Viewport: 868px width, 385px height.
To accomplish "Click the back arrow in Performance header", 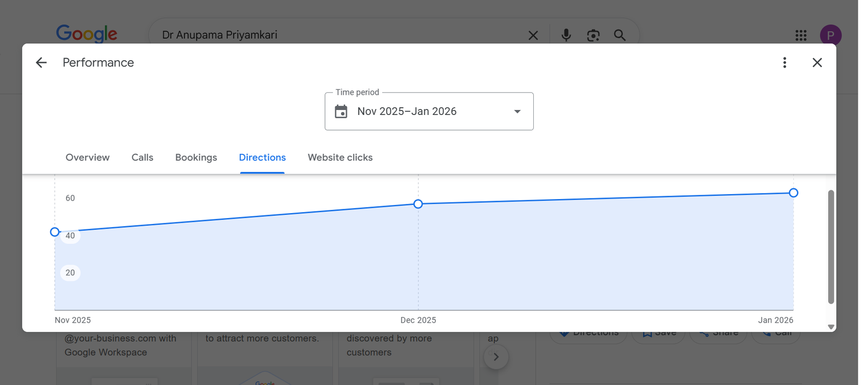I will click(x=41, y=63).
